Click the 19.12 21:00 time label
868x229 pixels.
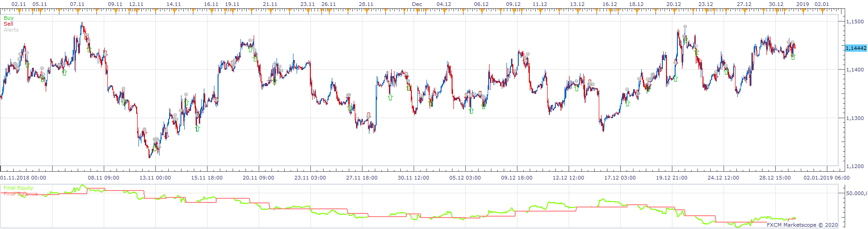[x=672, y=178]
